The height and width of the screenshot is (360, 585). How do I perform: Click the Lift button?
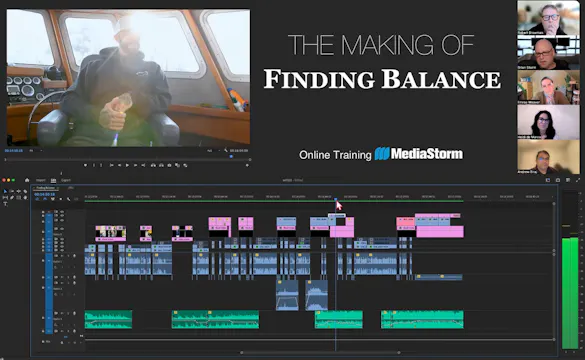click(x=153, y=165)
